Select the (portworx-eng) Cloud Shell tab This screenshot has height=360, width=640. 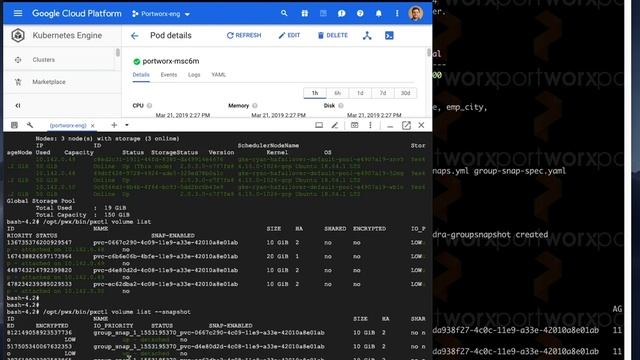click(x=68, y=125)
